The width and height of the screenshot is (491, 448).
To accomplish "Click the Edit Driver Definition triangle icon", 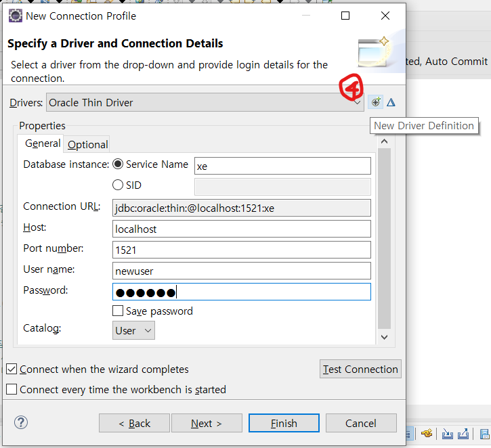I will (391, 102).
